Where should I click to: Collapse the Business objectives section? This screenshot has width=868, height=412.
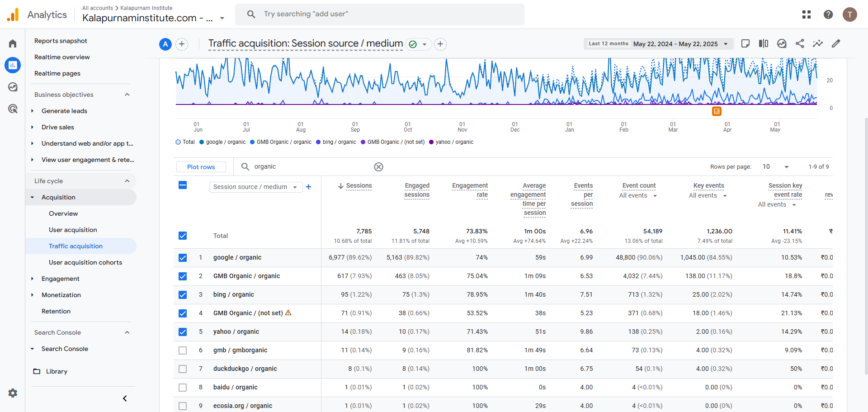tap(127, 95)
